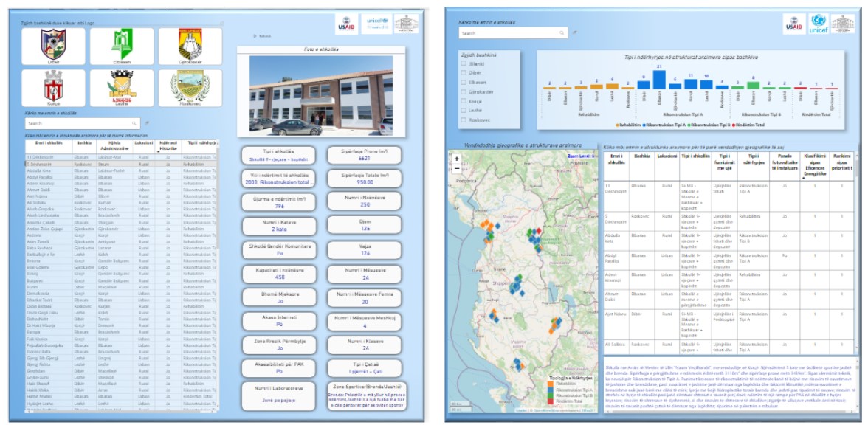Tick the (Blank) checkbox in filter
Screen dimensions: 868x425
463,64
